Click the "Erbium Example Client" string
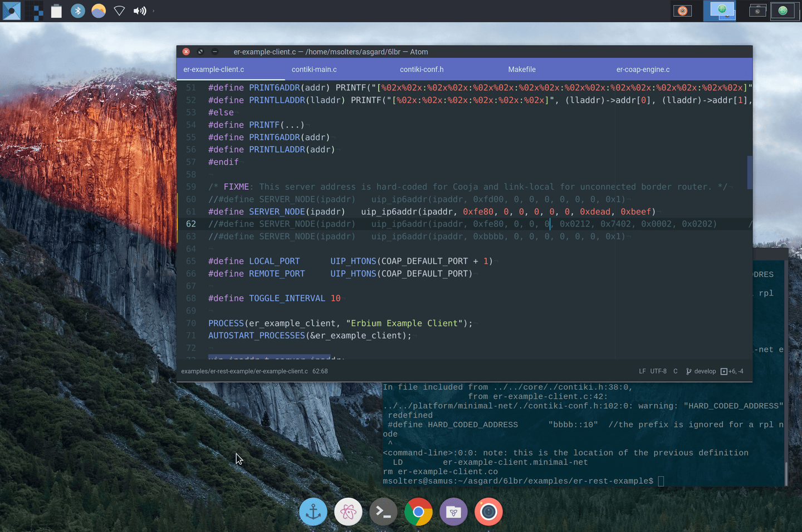Viewport: 802px width, 532px height. (x=404, y=323)
